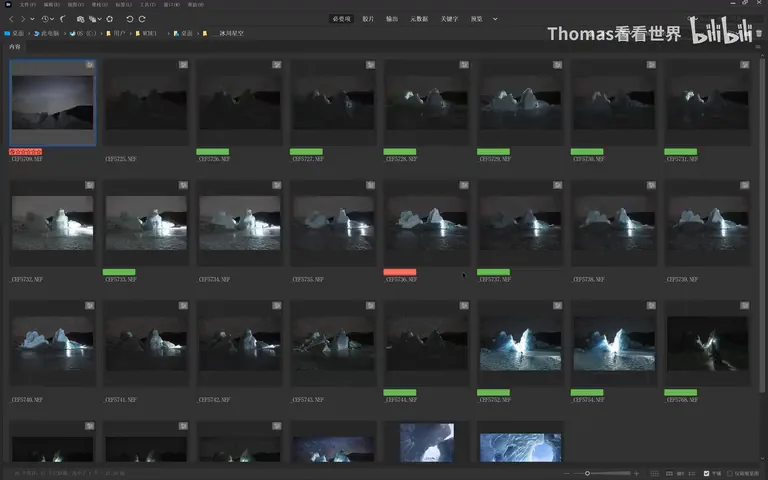Click the larger thumbnail plus button
Screen dimensions: 768x480
coord(637,473)
